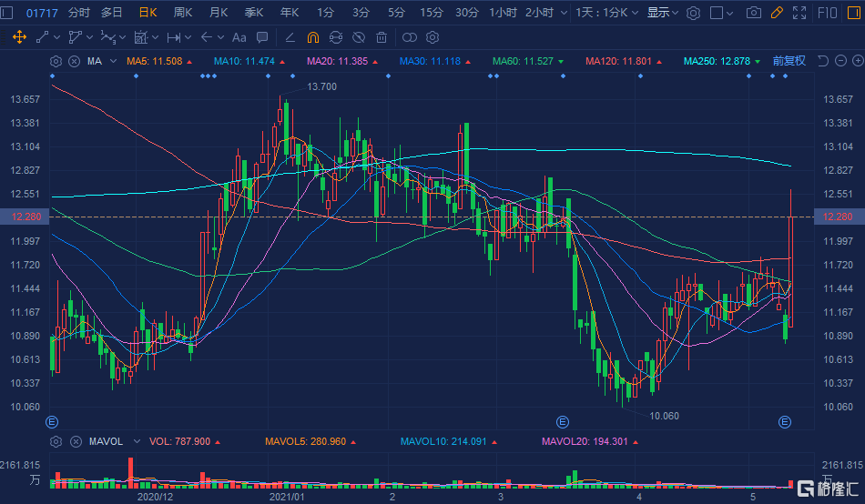Select the text annotation (Aa) tool
Viewport: 865px width, 504px height.
[x=239, y=37]
